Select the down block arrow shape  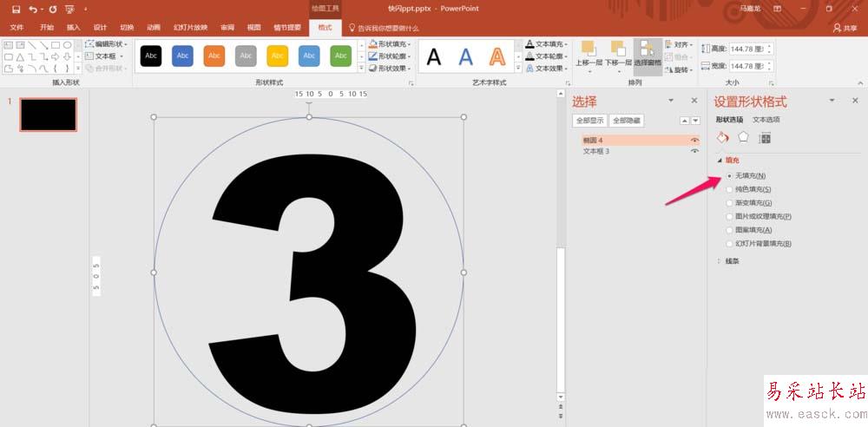click(x=67, y=57)
